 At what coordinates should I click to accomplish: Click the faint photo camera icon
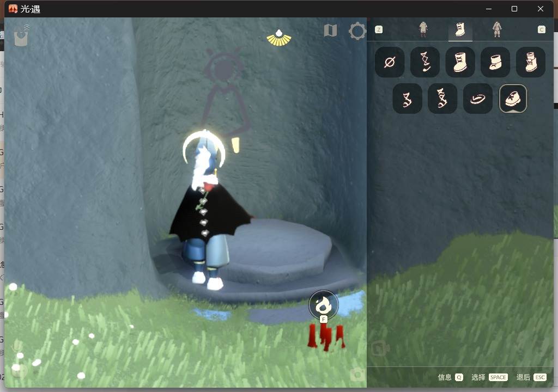[357, 375]
